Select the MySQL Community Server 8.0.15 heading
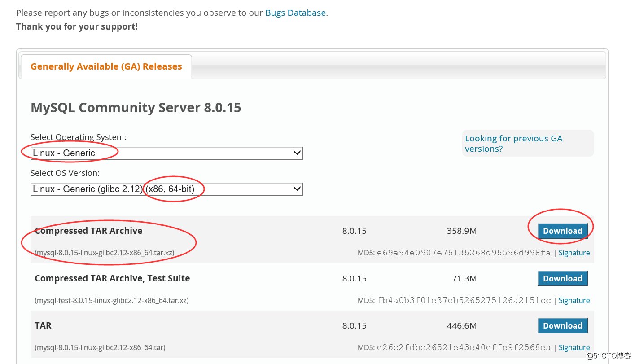Viewport: 635px width, 364px height. (136, 108)
